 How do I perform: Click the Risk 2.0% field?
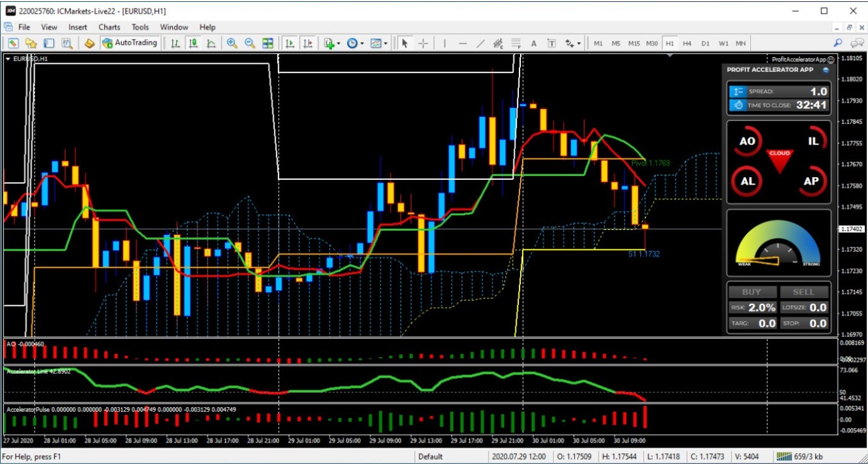coord(762,308)
